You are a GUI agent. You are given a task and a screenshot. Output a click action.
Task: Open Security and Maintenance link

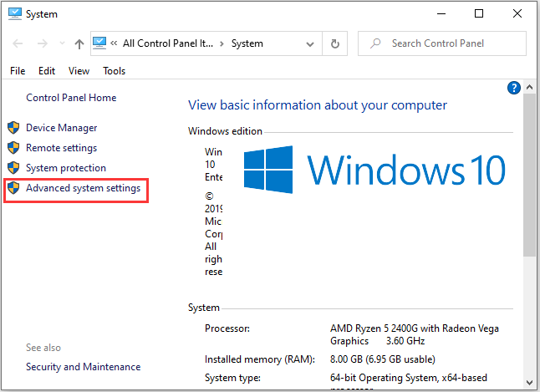pyautogui.click(x=83, y=367)
